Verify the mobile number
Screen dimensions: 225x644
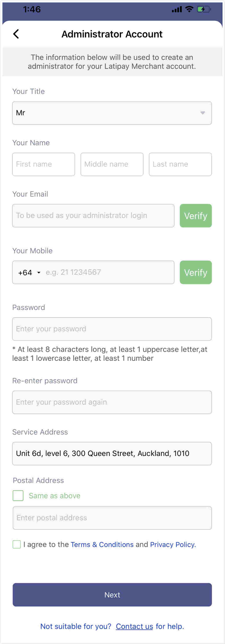pos(196,272)
